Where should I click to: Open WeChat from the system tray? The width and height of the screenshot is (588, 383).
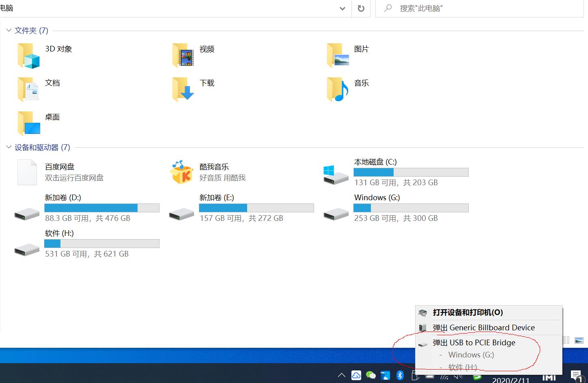370,375
